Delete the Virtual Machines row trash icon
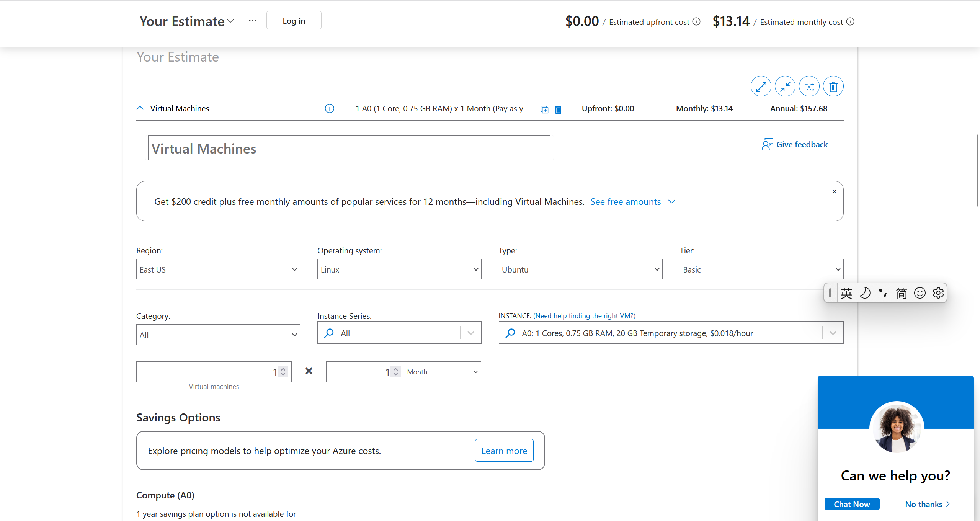This screenshot has width=980, height=521. click(x=558, y=109)
